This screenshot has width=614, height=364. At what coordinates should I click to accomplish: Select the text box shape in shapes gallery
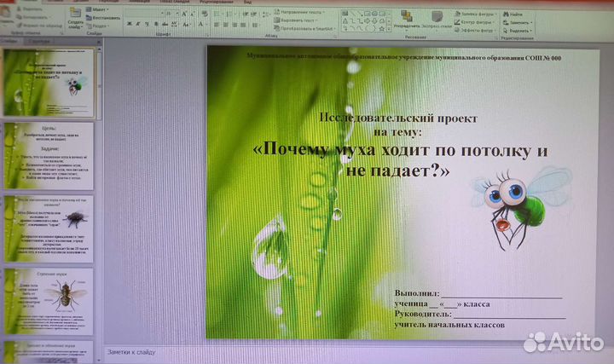[345, 13]
